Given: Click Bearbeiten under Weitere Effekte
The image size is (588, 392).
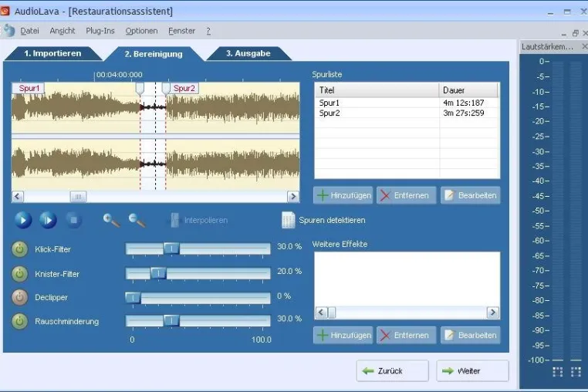Looking at the screenshot, I should tap(470, 335).
